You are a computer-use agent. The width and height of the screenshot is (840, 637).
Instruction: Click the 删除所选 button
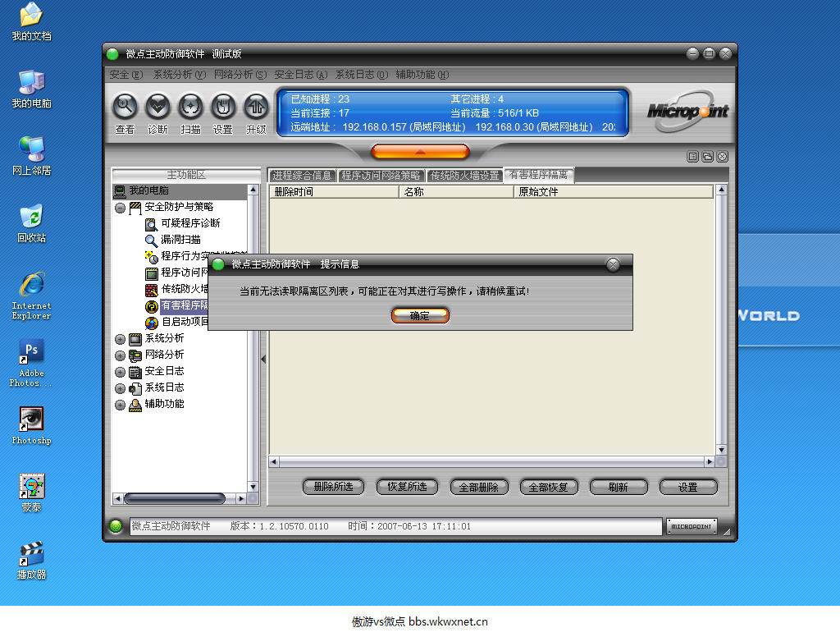(x=333, y=487)
